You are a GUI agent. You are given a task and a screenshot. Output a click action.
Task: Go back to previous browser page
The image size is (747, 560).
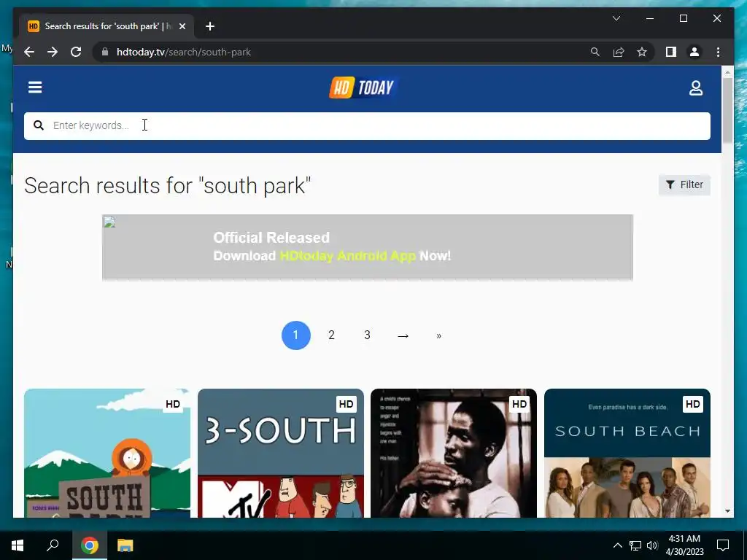click(29, 52)
